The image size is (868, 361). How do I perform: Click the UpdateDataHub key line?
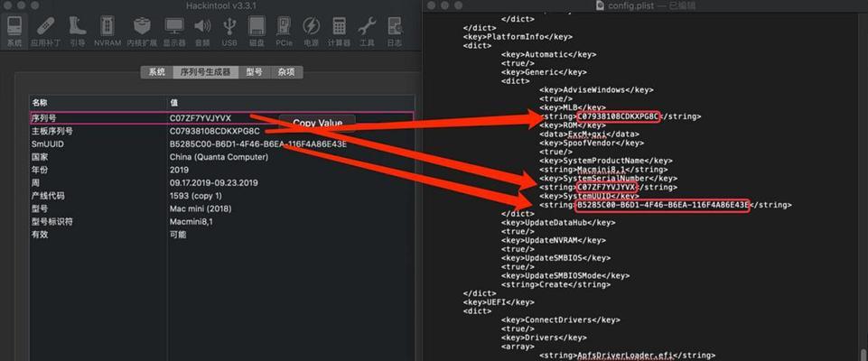[x=558, y=223]
